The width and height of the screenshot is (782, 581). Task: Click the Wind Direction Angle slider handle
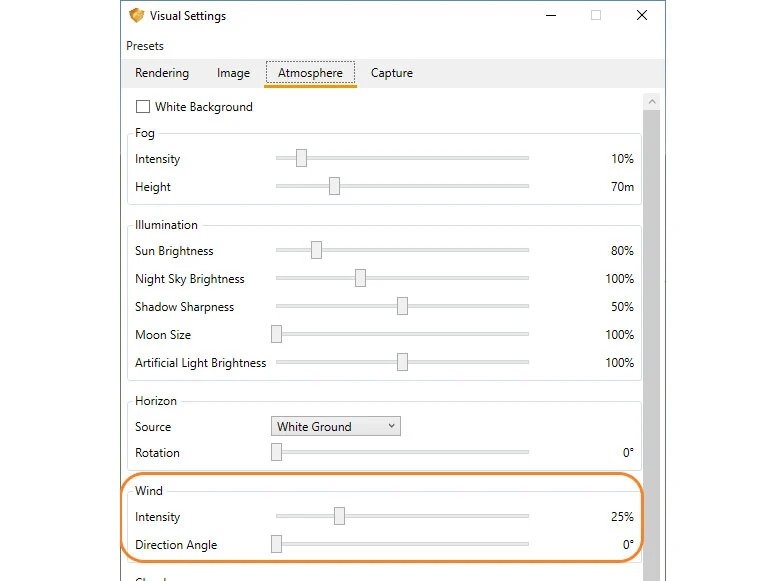tap(277, 544)
